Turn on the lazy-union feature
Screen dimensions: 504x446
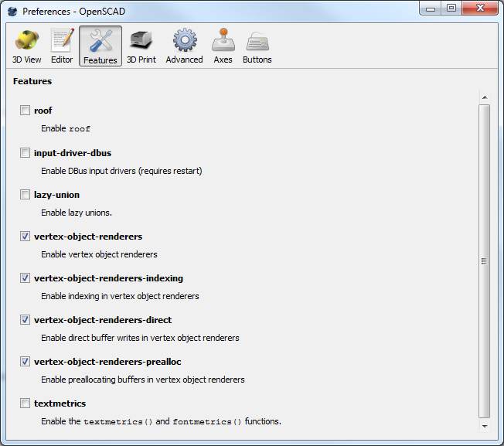[26, 195]
